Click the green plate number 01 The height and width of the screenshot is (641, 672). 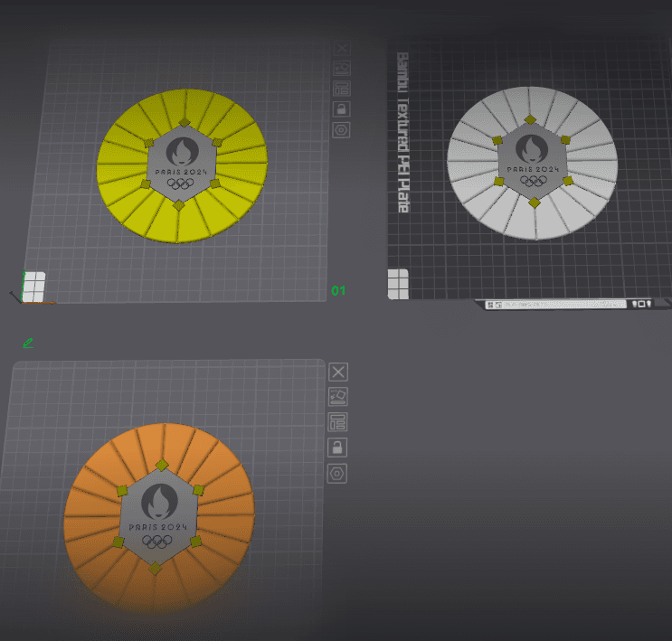(338, 291)
